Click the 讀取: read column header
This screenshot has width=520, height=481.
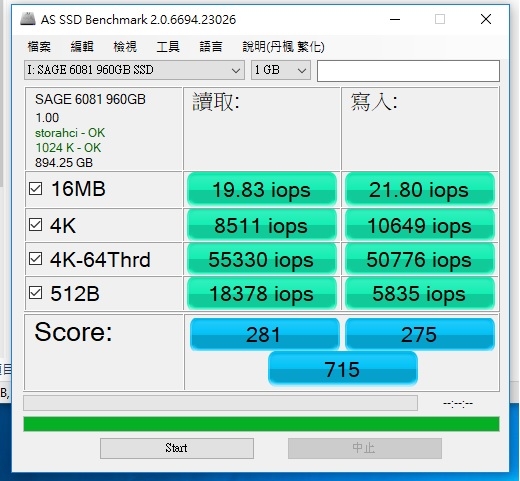click(x=216, y=102)
